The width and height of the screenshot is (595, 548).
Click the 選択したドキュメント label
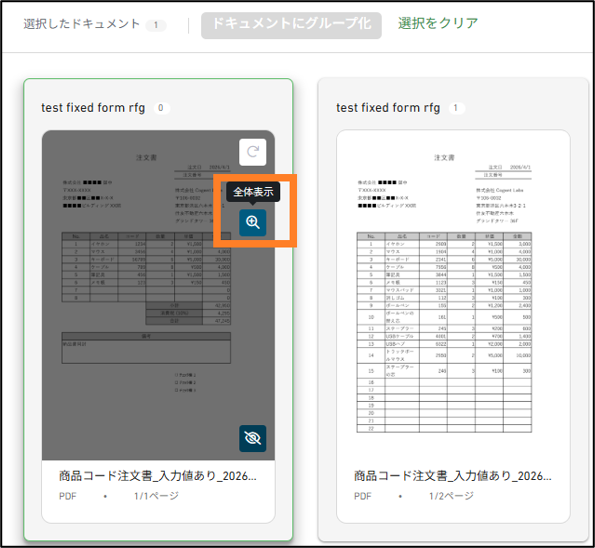tap(82, 24)
